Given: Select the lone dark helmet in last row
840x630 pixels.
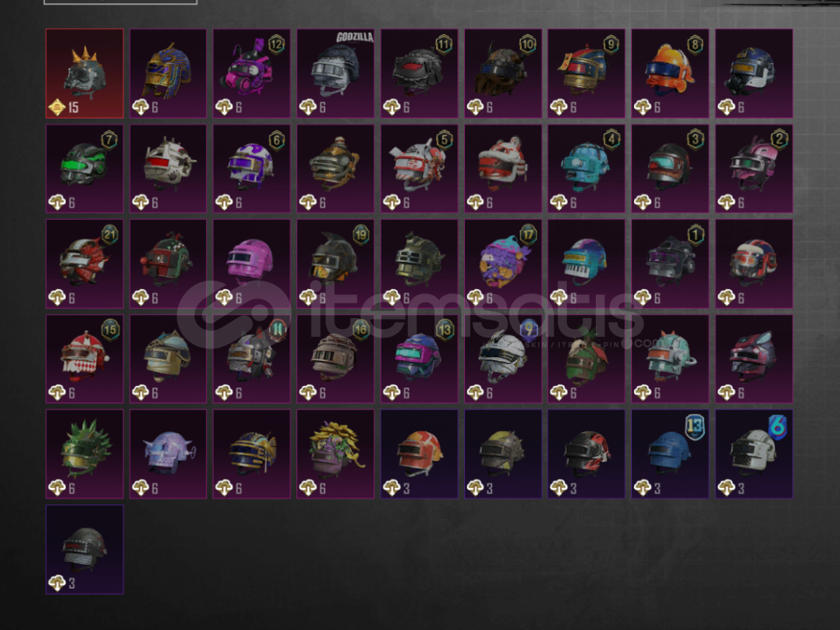Looking at the screenshot, I should tap(85, 550).
